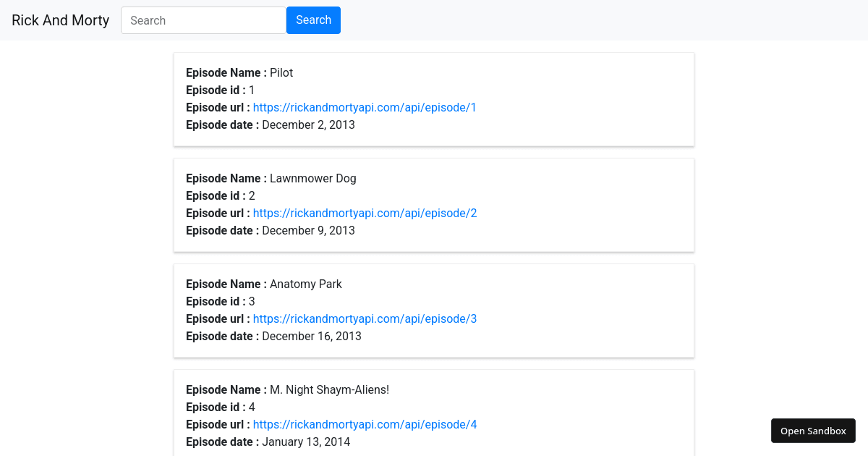Open the episode/2 API link
868x456 pixels.
[x=365, y=214]
